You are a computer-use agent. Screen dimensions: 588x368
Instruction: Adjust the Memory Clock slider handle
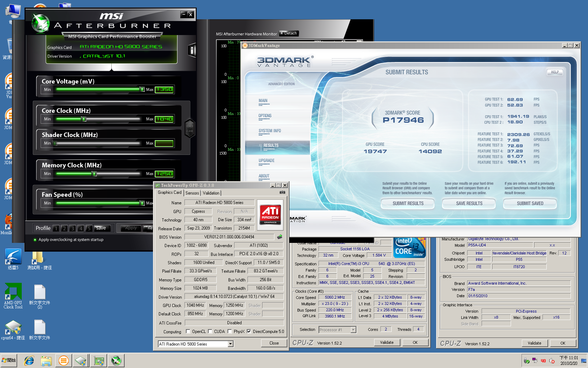click(x=94, y=173)
